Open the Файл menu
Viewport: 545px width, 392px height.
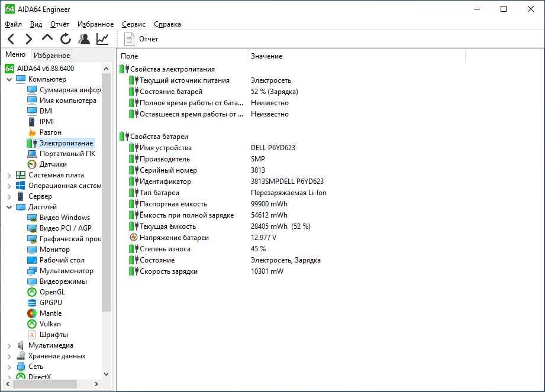coord(13,24)
